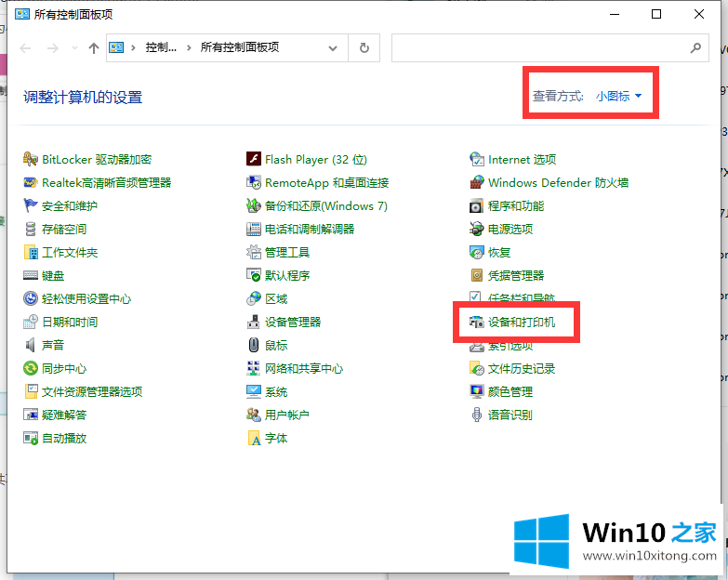728x580 pixels.
Task: Open the 轻松使用设置中心 icon
Action: point(30,298)
